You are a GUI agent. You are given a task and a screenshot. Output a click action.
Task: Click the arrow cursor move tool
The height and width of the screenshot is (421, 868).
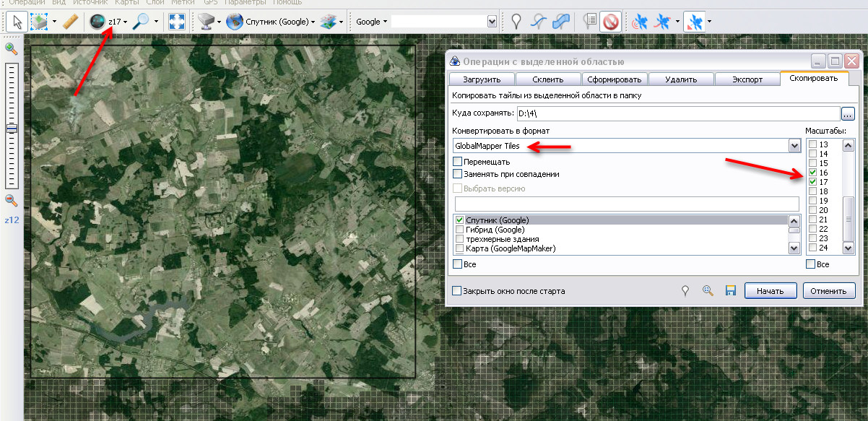17,22
